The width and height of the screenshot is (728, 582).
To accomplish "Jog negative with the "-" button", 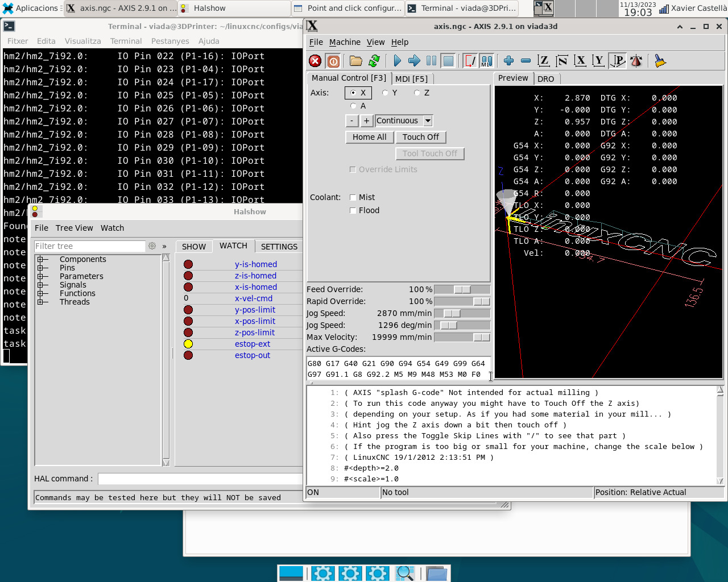I will [x=352, y=120].
